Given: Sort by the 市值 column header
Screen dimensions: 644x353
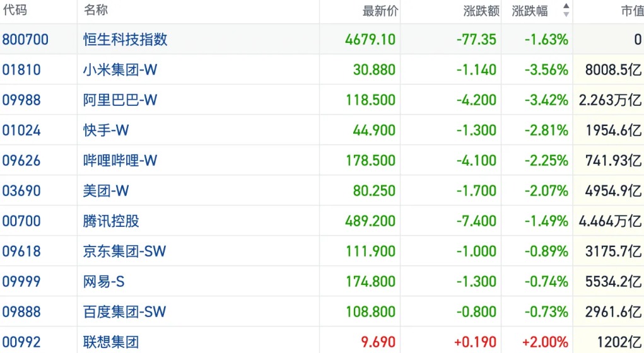Looking at the screenshot, I should (631, 11).
